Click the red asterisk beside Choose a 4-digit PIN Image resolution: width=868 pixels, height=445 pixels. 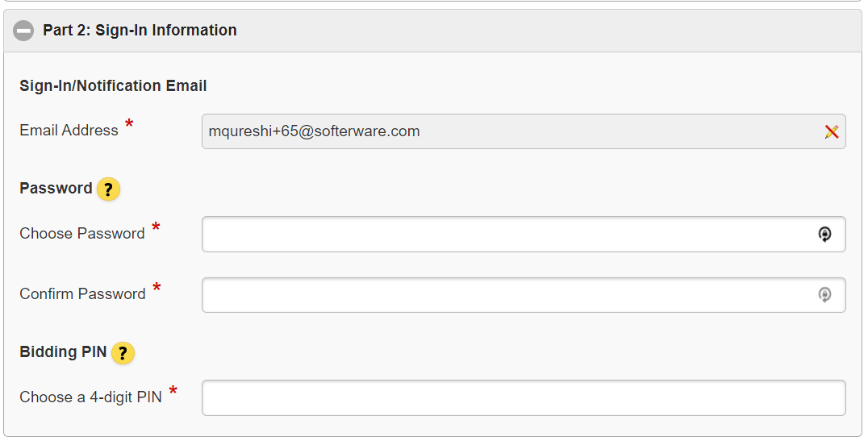[173, 391]
